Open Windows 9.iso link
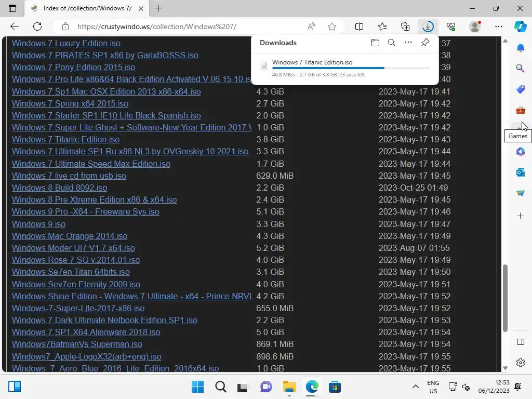 tap(38, 224)
